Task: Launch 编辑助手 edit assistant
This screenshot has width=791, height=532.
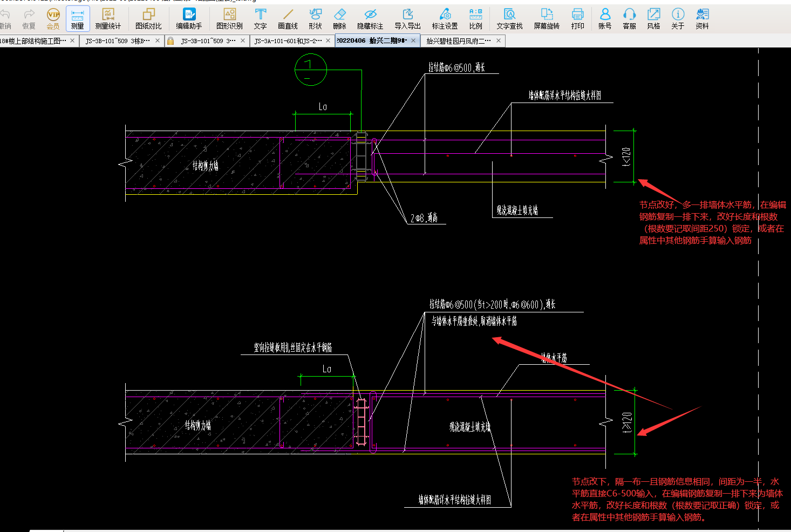Action: [x=189, y=19]
